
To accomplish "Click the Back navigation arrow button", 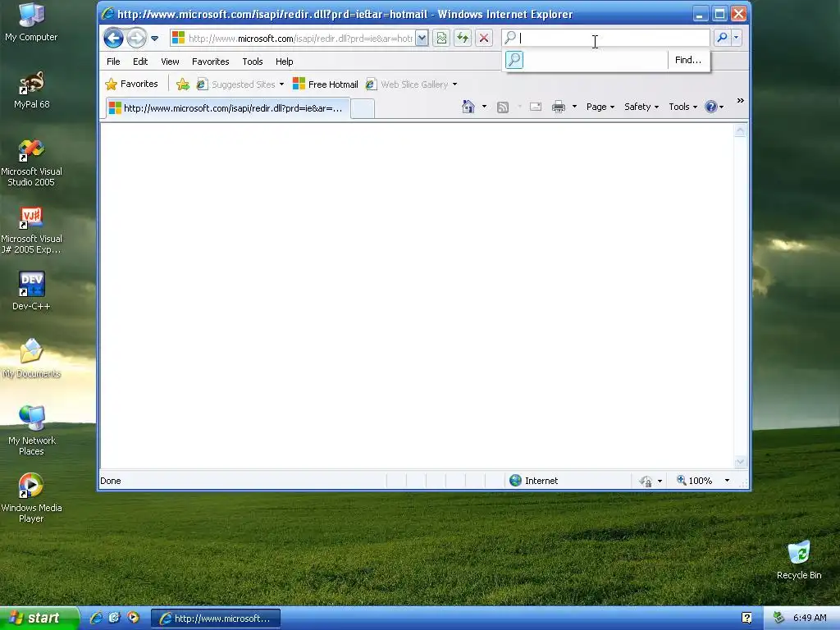I will (x=113, y=38).
